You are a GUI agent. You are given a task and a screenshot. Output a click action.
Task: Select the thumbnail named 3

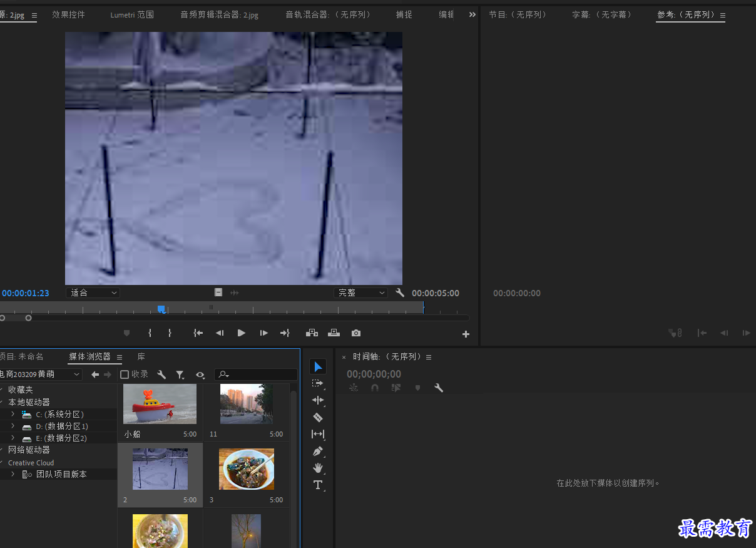point(247,469)
